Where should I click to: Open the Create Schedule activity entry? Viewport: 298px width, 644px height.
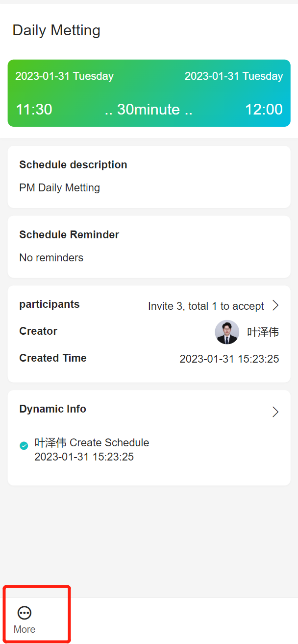(x=92, y=450)
